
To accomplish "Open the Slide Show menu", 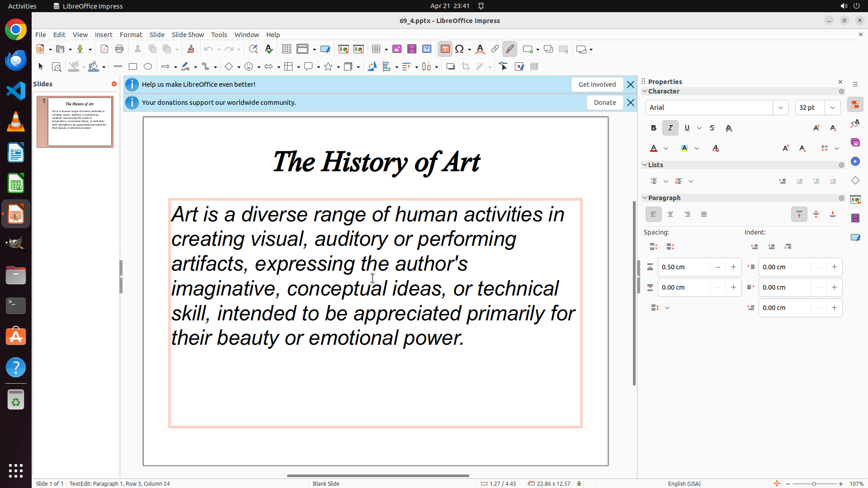I will tap(188, 35).
